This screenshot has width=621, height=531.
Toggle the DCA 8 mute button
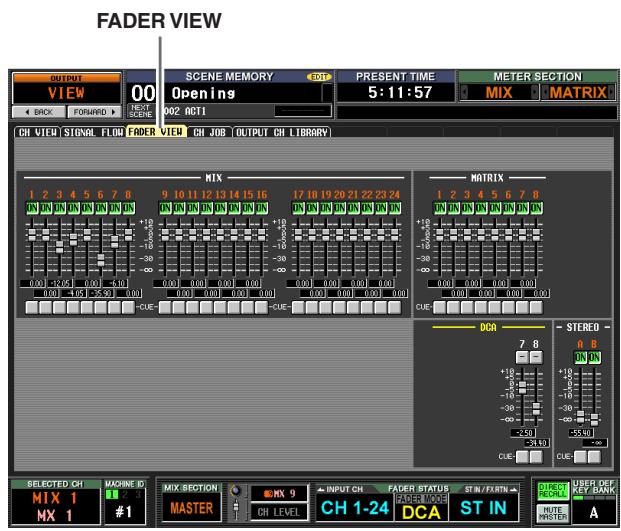point(536,357)
